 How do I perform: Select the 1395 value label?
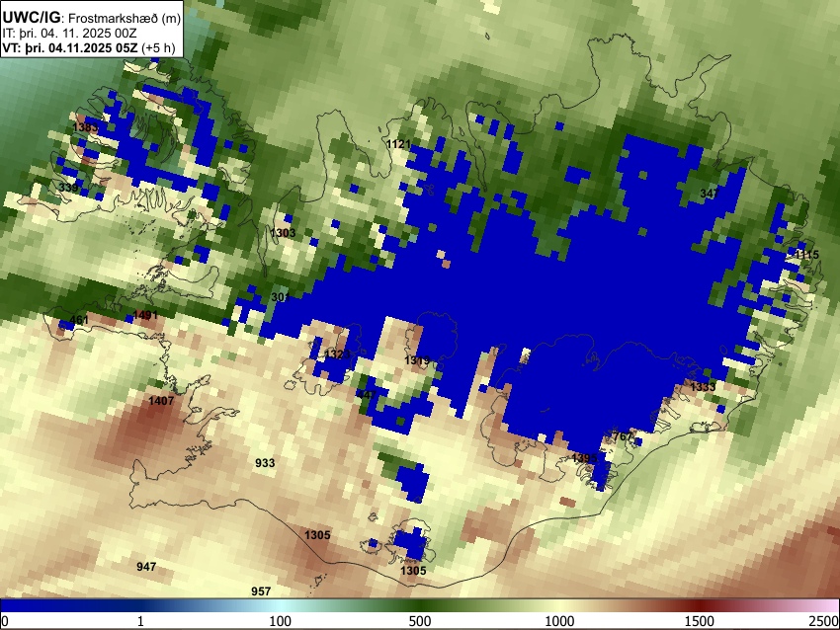coord(584,458)
